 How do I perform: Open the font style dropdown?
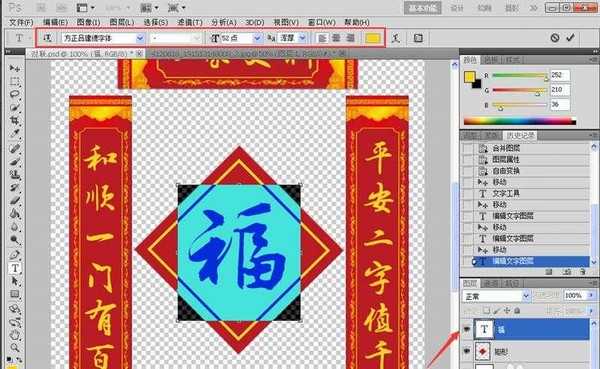(197, 38)
